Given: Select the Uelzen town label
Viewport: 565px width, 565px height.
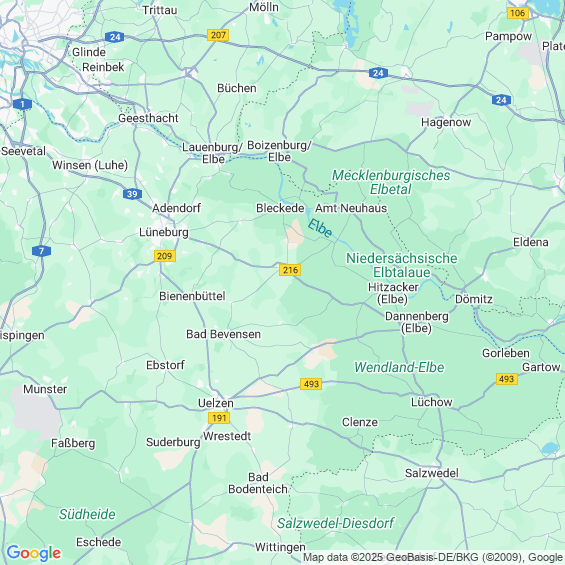Looking at the screenshot, I should click(216, 403).
